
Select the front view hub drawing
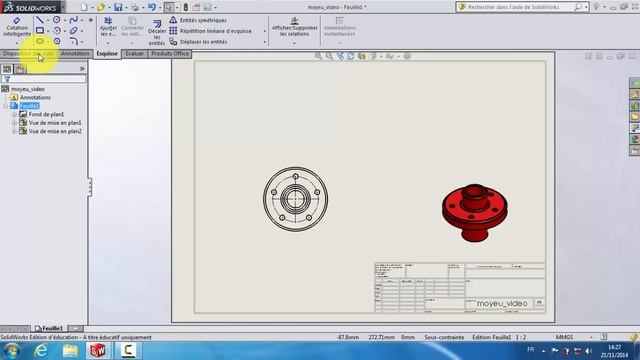tap(296, 199)
